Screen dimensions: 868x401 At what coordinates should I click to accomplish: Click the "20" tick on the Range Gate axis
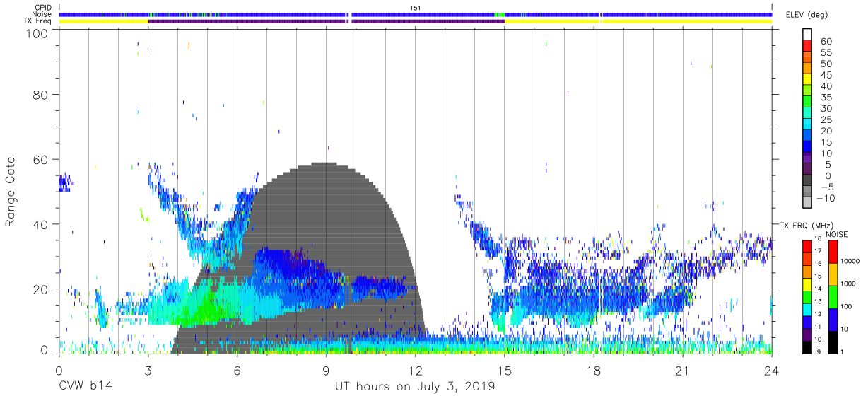(x=41, y=290)
